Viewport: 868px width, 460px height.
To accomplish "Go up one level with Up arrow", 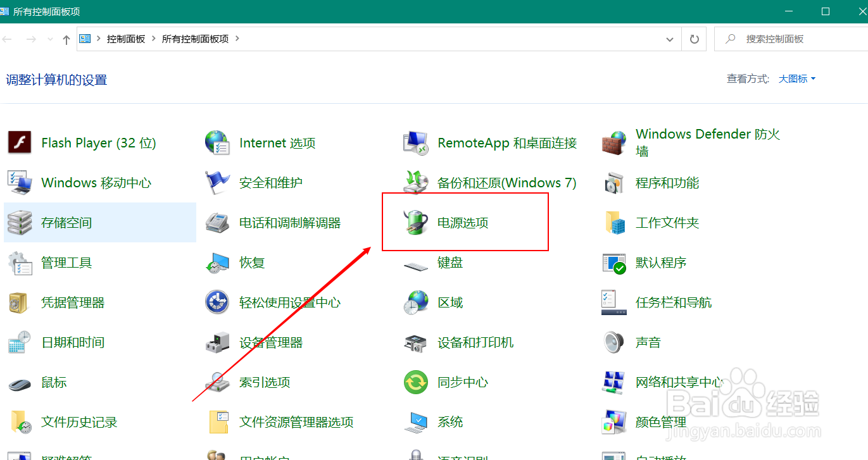I will click(x=66, y=39).
